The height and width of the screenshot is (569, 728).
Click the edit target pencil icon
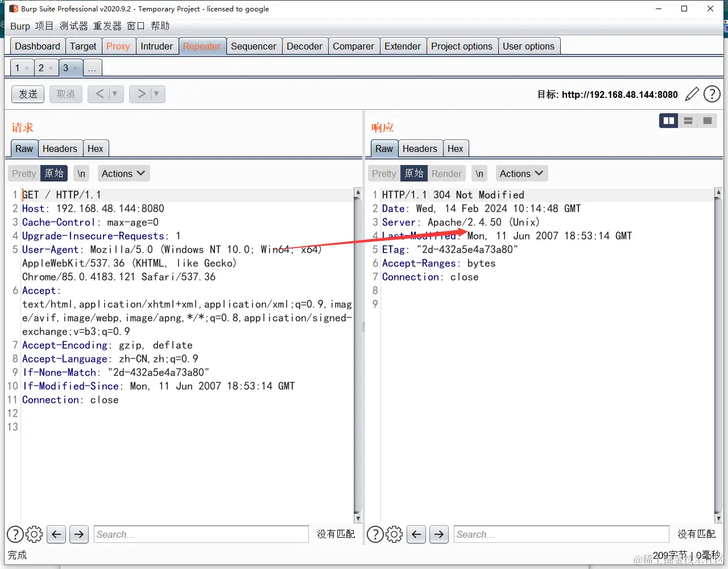pyautogui.click(x=692, y=94)
